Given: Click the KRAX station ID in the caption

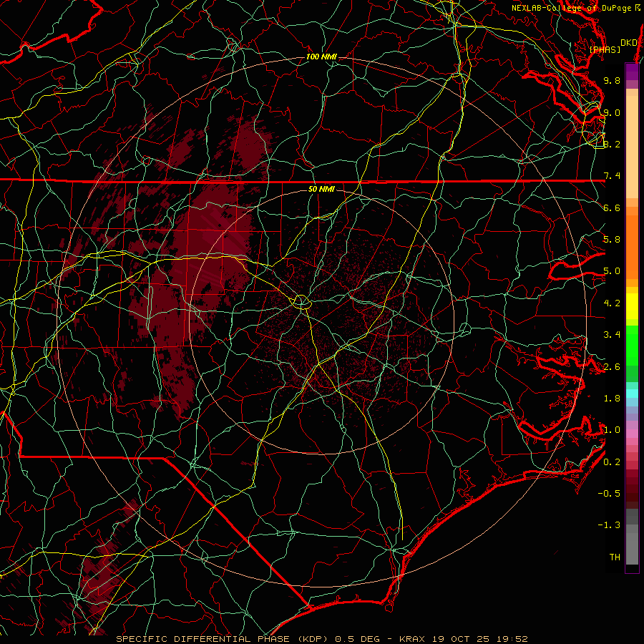Looking at the screenshot, I should pyautogui.click(x=412, y=639).
